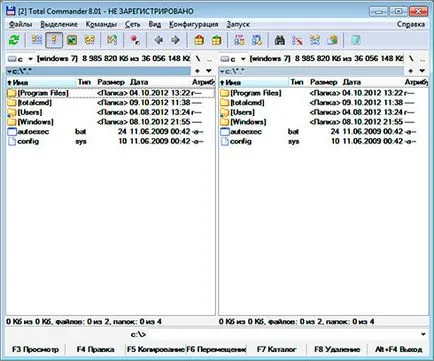Select [totalcmd] folder in the left pane
This screenshot has height=361, width=434.
click(x=111, y=102)
